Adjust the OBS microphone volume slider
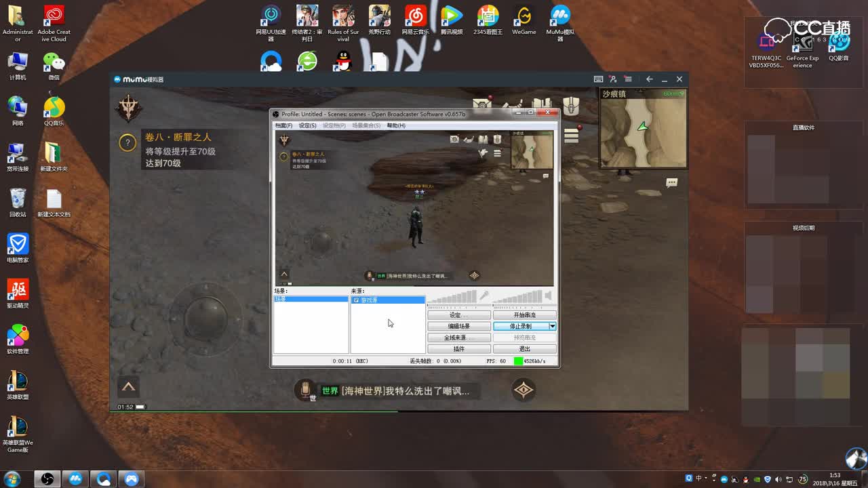The width and height of the screenshot is (868, 488). click(452, 297)
